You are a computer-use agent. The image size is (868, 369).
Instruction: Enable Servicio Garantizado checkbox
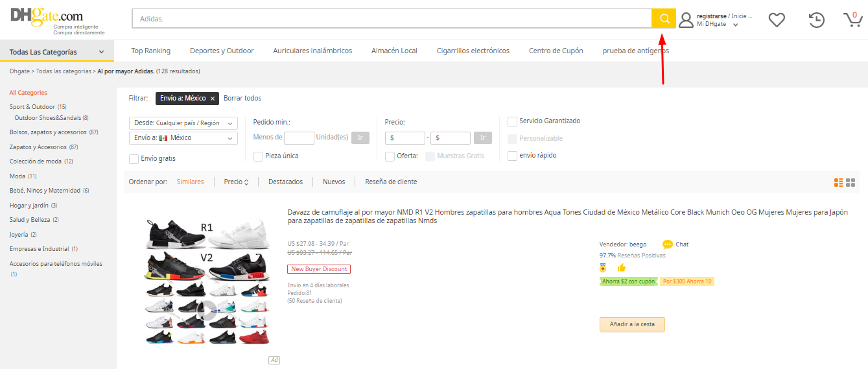point(512,121)
